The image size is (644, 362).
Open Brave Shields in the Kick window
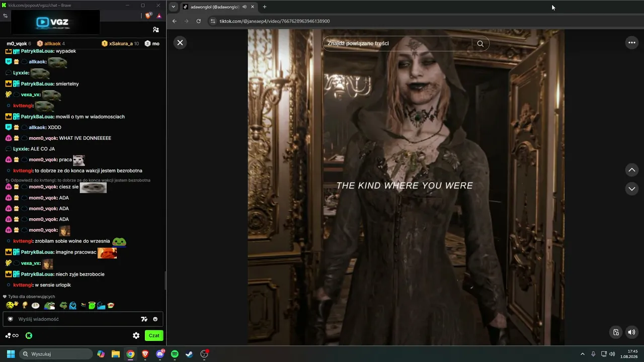148,16
